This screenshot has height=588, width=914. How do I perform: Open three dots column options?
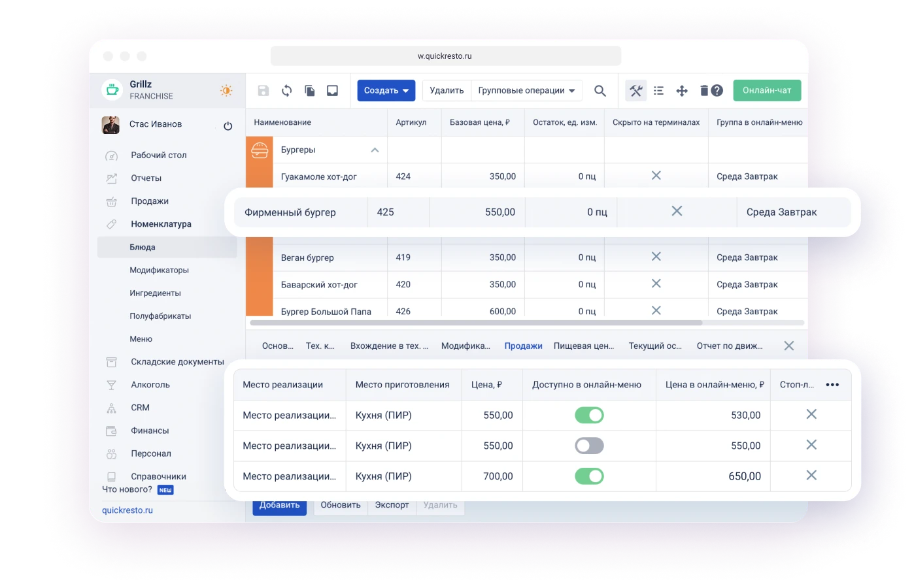(832, 385)
